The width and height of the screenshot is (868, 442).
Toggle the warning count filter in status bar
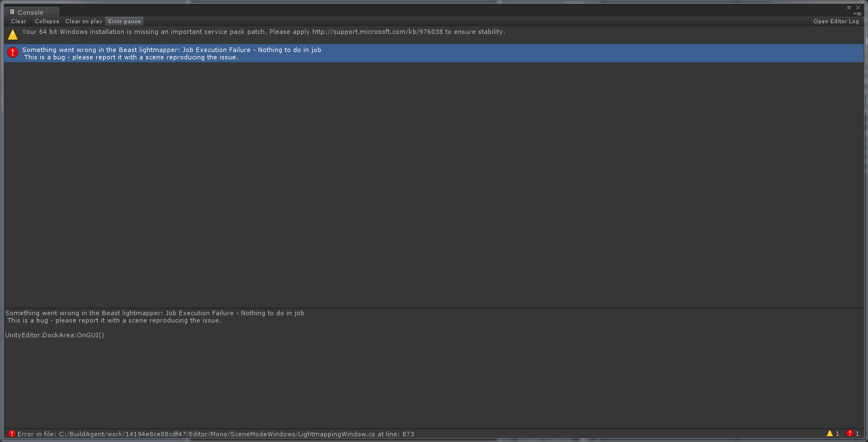833,434
